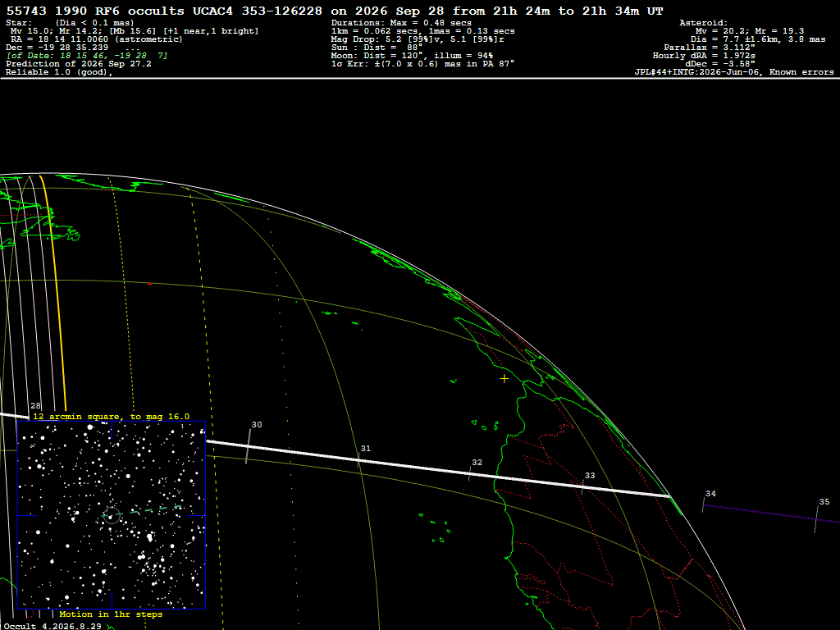Click the yellow plus crosshair marker
The height and width of the screenshot is (630, 840).
[x=504, y=379]
